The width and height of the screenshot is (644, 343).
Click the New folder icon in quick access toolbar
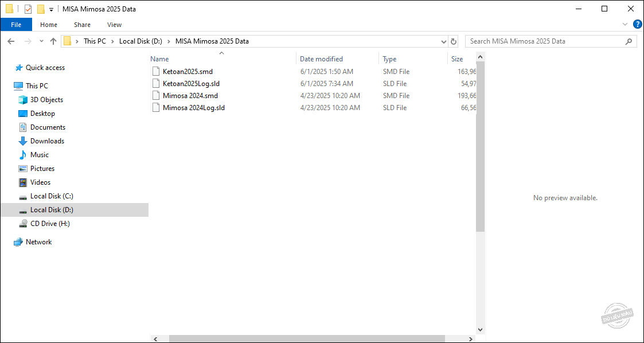tap(40, 9)
